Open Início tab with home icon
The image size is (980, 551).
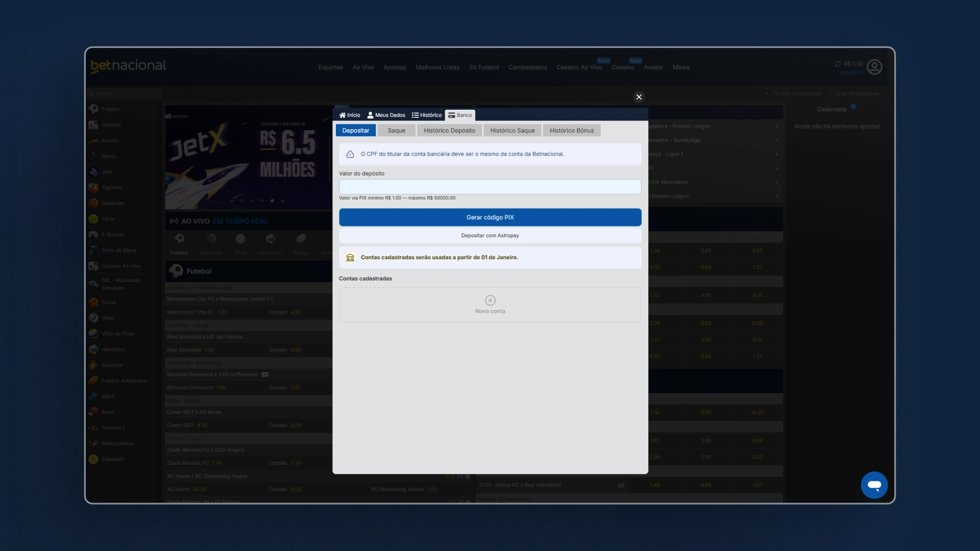350,115
